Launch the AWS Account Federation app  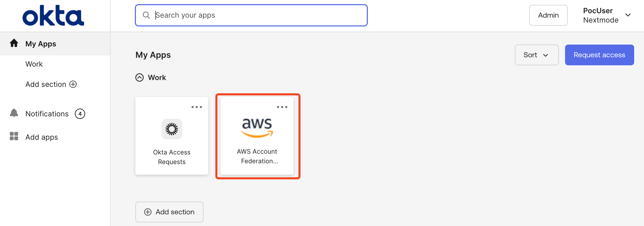click(x=257, y=127)
